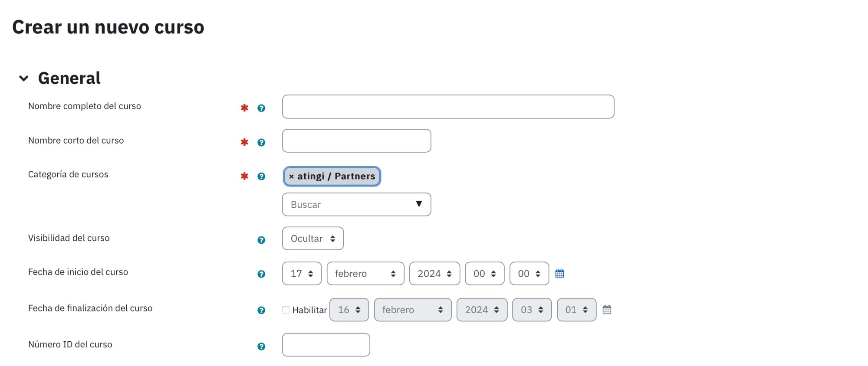Image resolution: width=868 pixels, height=366 pixels.
Task: Focus the Número ID del curso field
Action: 326,345
